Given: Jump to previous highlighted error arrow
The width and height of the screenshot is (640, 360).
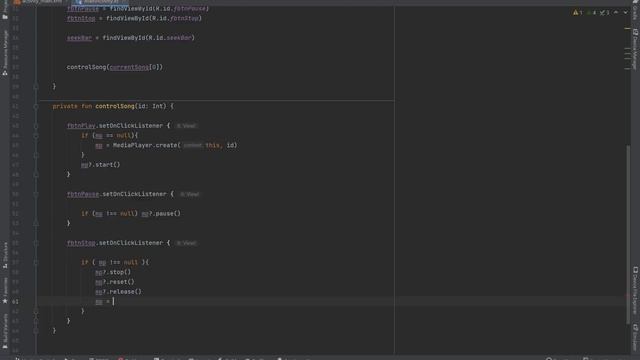Looking at the screenshot, I should coord(616,13).
